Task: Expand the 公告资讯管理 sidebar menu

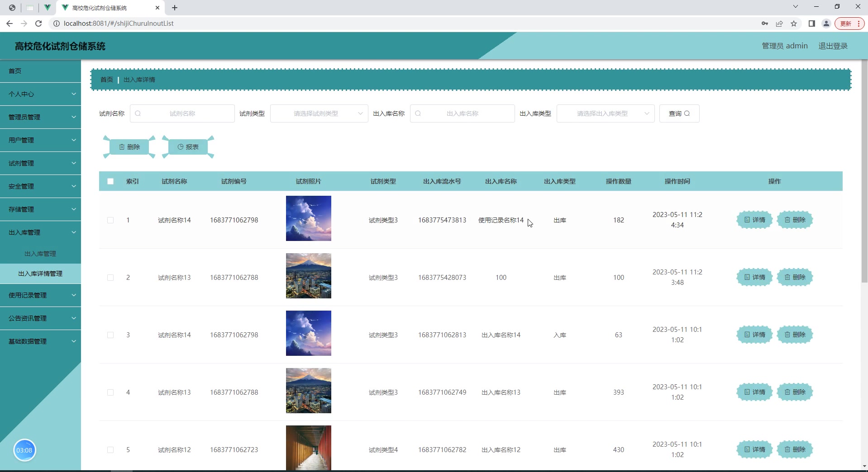Action: [x=40, y=318]
